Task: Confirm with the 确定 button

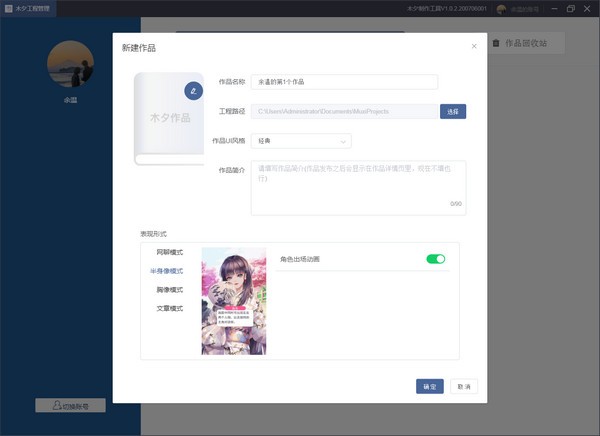Action: point(429,386)
